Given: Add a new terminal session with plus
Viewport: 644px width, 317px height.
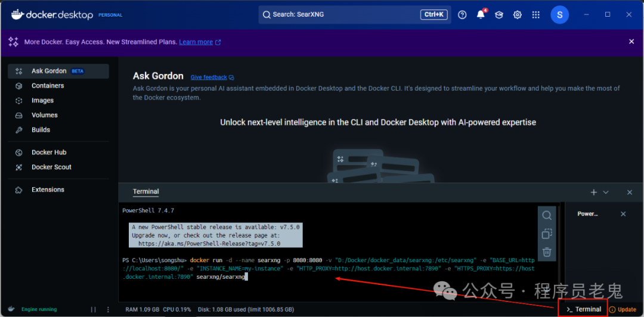Looking at the screenshot, I should click(593, 192).
